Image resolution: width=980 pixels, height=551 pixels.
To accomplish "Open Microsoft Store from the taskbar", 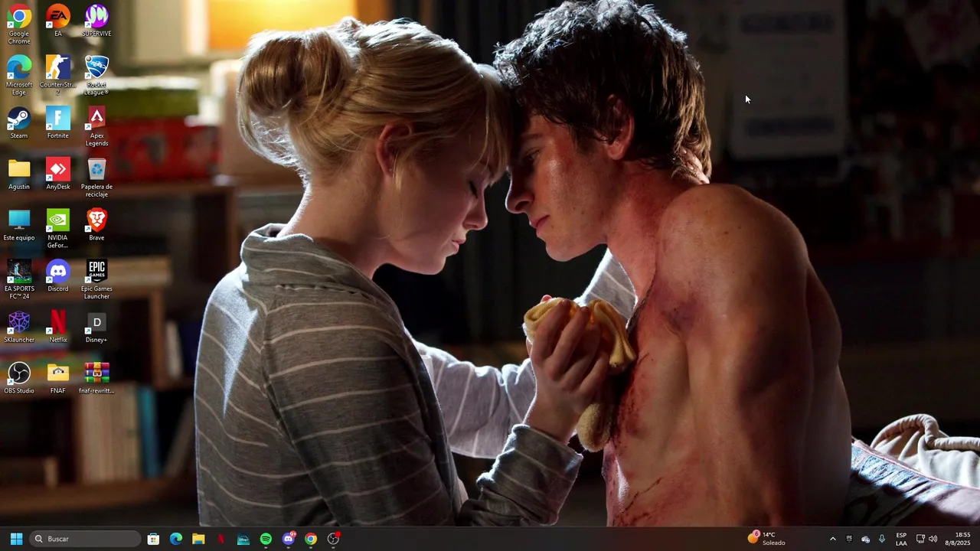I will point(153,539).
